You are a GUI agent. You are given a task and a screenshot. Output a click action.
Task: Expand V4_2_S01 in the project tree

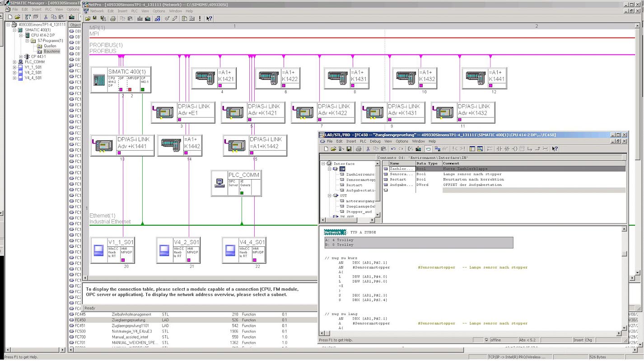(14, 72)
